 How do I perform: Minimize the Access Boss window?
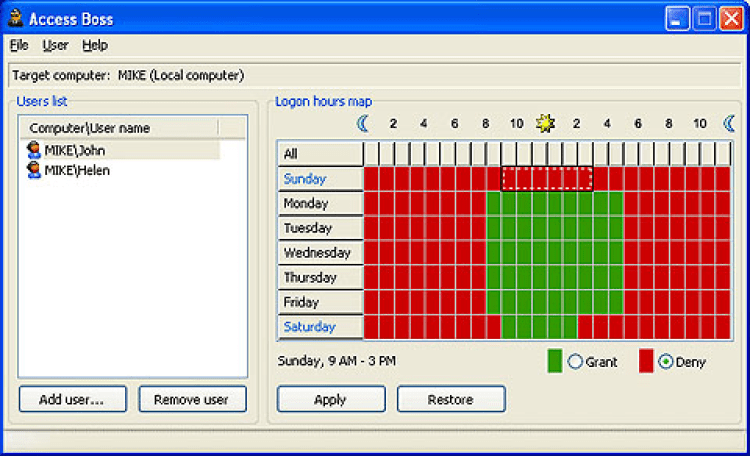pos(677,19)
